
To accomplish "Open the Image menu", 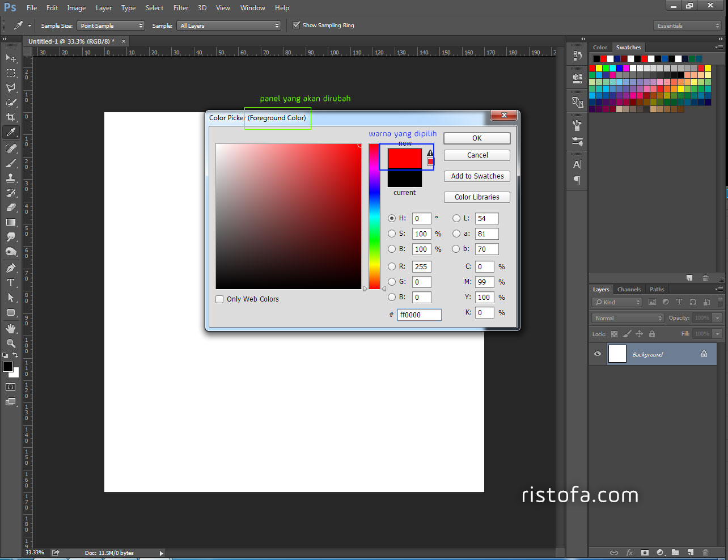I will tap(77, 8).
